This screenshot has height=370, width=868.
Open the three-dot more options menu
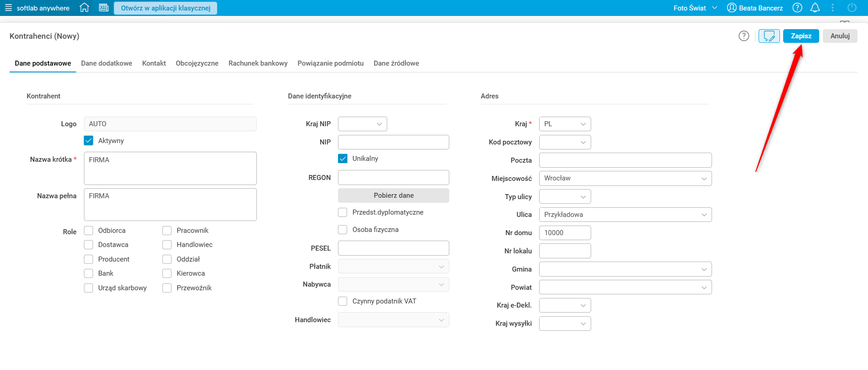[x=832, y=8]
